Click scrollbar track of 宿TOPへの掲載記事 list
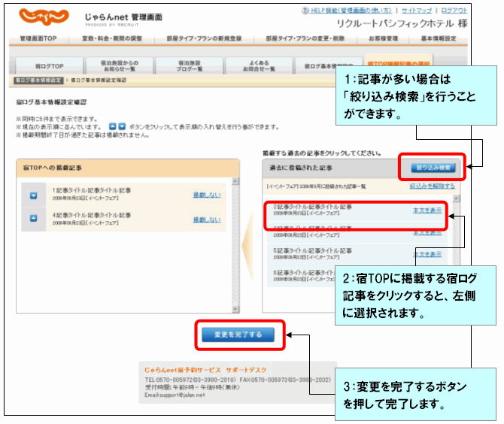Screen dimensions: 504x424 (235, 245)
